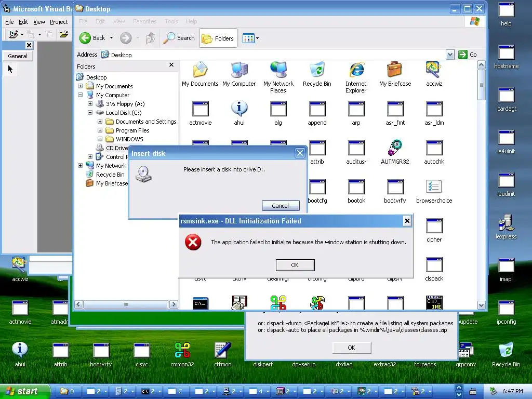Select the autochk icon
This screenshot has width=532, height=399.
pyautogui.click(x=434, y=152)
